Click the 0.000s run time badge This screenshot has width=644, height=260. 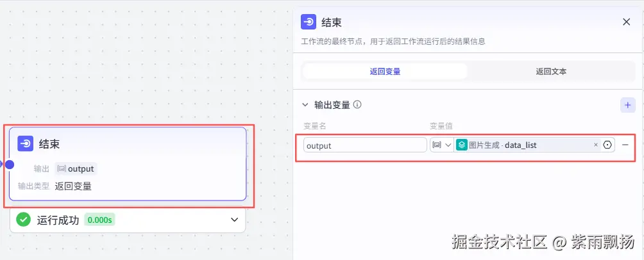click(99, 220)
